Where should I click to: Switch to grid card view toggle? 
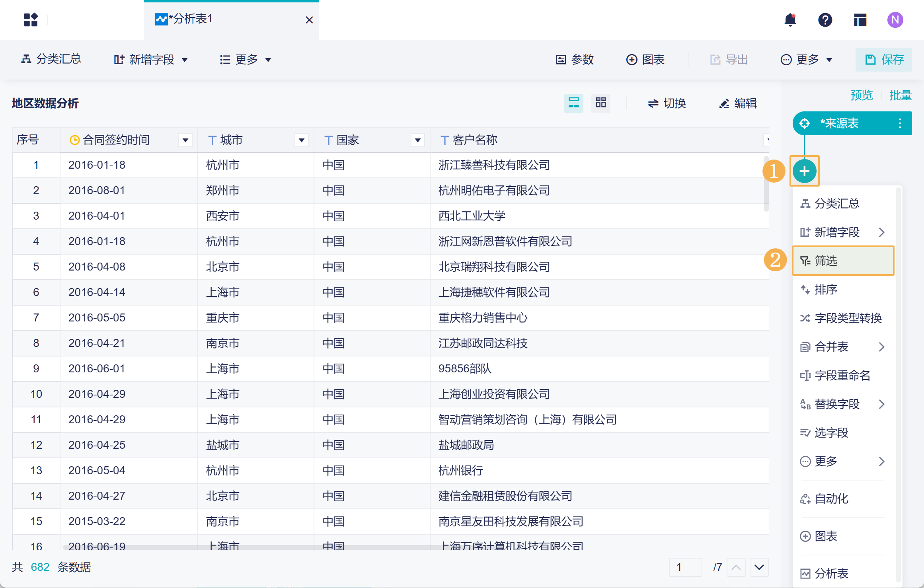point(600,103)
